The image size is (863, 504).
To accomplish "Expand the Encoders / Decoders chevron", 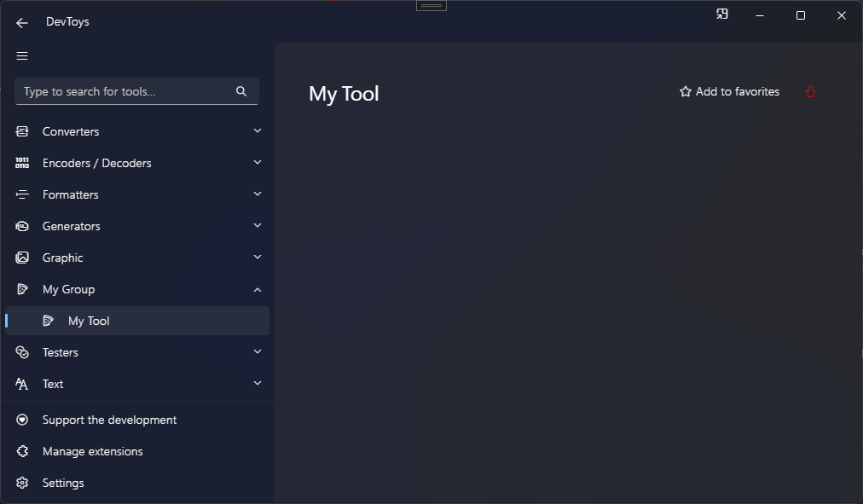I will (x=257, y=162).
